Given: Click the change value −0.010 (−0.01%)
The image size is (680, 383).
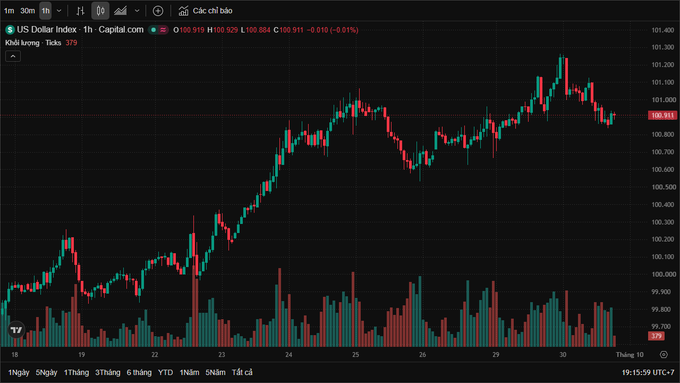Looking at the screenshot, I should [332, 30].
